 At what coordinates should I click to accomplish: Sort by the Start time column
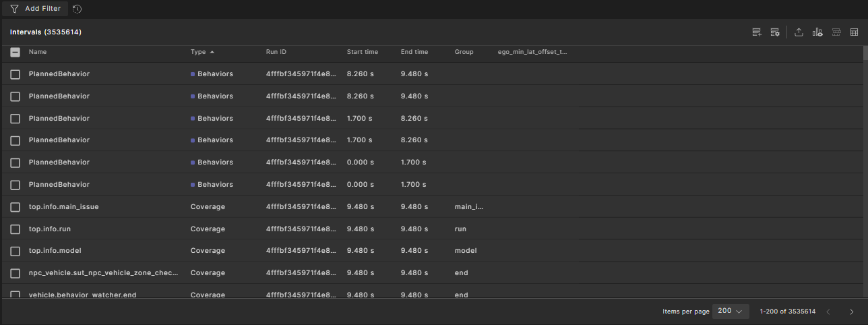362,52
